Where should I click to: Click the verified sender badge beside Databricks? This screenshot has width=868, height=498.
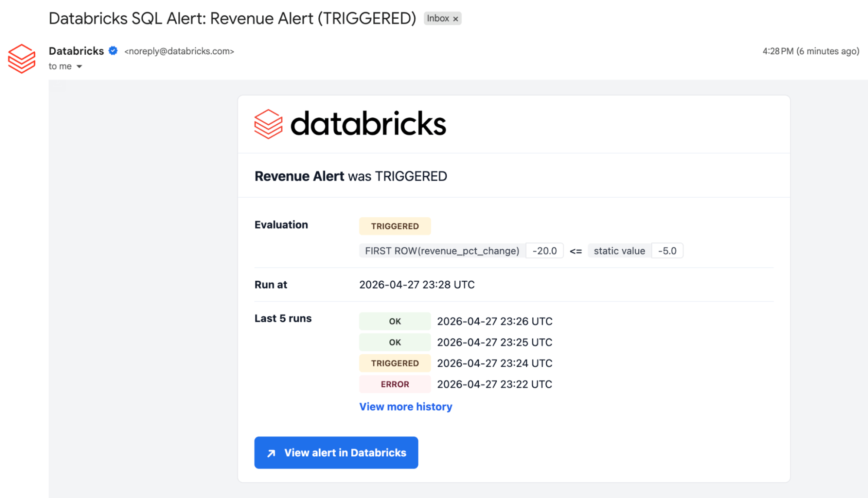(113, 51)
